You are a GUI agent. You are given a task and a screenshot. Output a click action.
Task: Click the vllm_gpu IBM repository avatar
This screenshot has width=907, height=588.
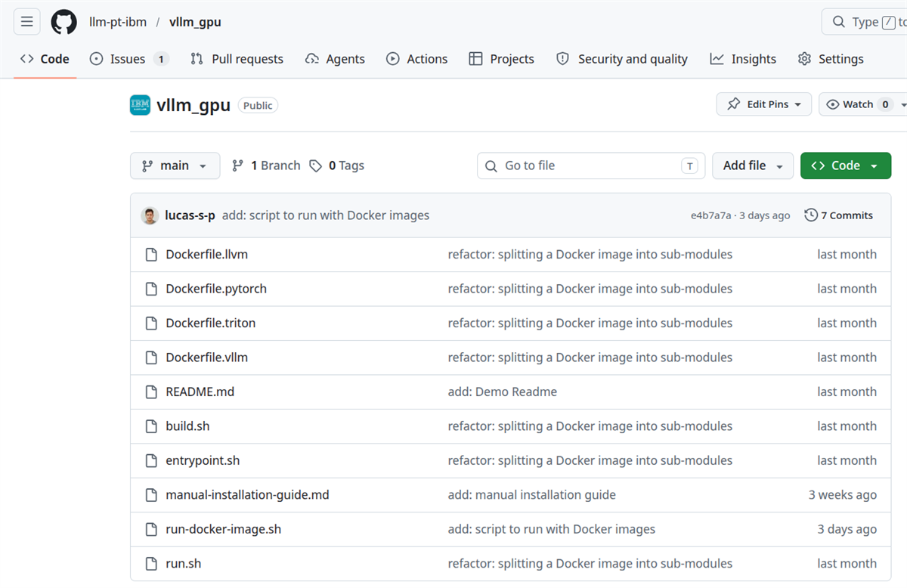tap(140, 105)
